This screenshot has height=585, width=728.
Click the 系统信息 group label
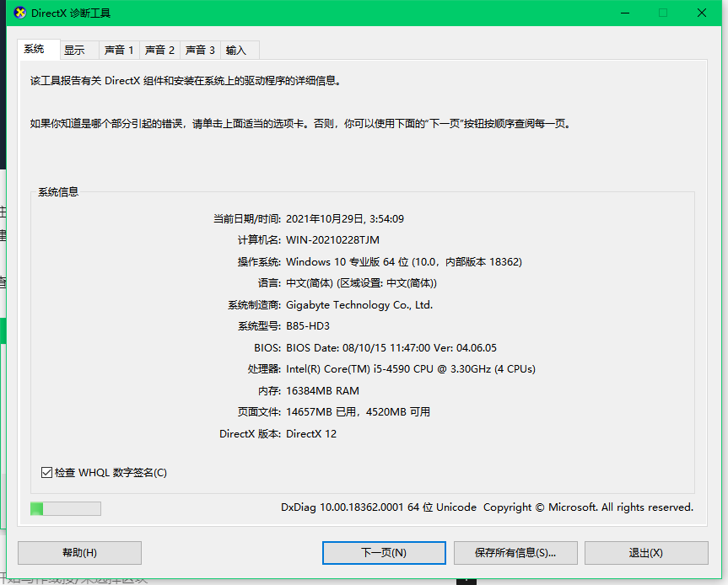[58, 191]
